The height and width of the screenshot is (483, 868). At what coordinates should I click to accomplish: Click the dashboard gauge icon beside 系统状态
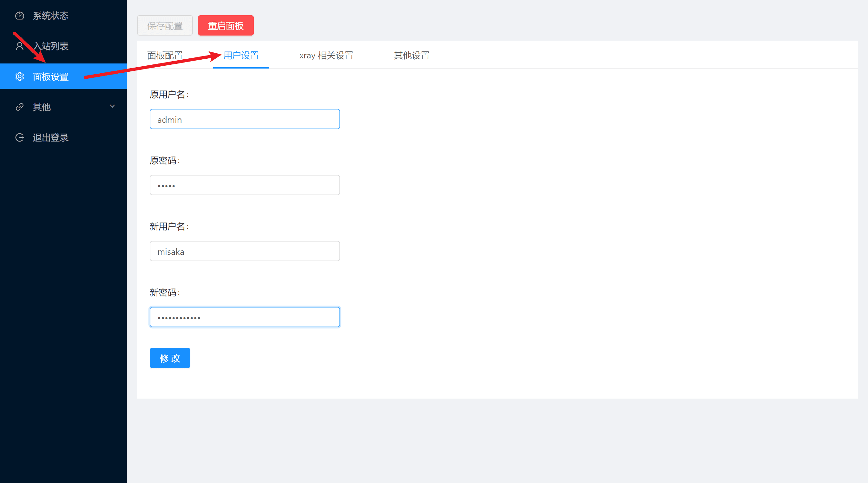pyautogui.click(x=20, y=15)
